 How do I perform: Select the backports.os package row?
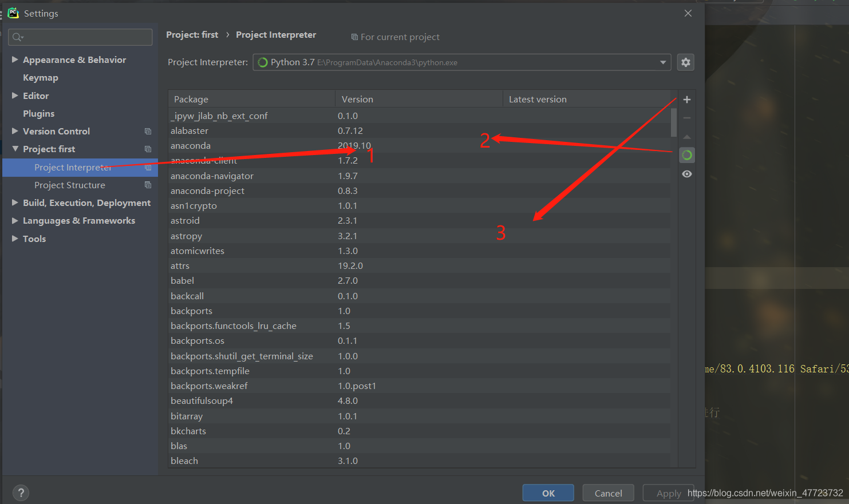[420, 341]
